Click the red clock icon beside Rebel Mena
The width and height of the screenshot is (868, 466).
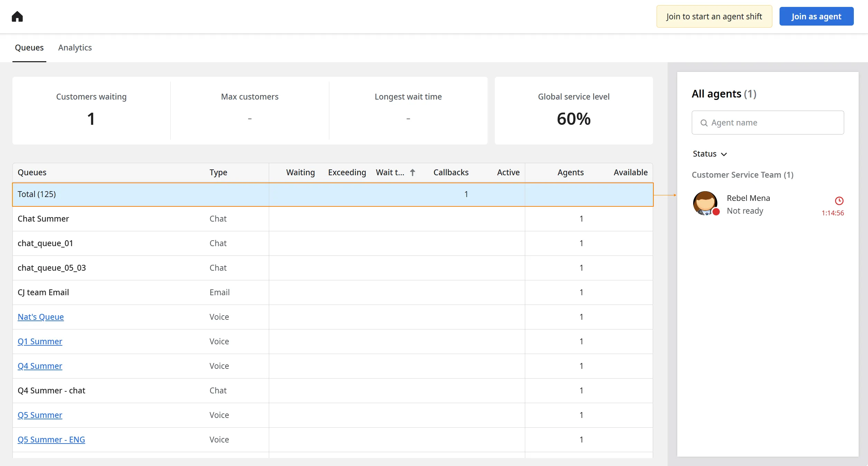[839, 201]
